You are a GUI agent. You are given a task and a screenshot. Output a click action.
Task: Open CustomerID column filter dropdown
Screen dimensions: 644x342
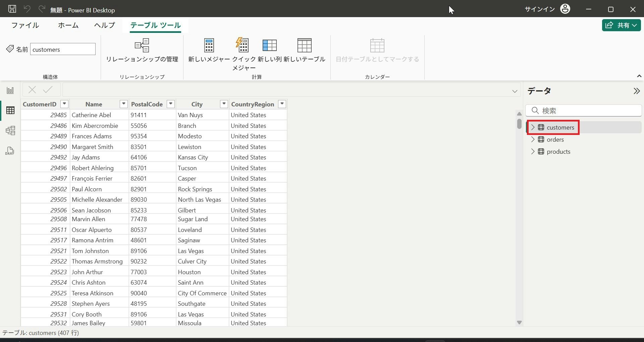coord(64,104)
